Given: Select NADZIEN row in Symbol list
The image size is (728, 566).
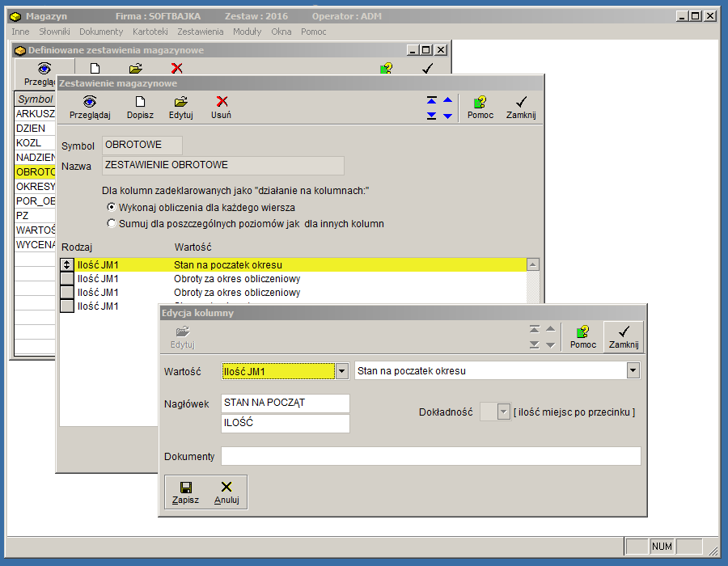Looking at the screenshot, I should pos(36,158).
